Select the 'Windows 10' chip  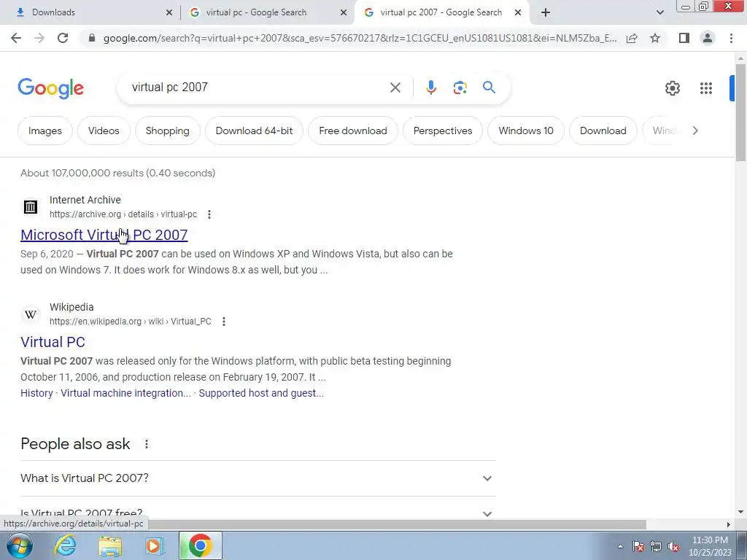pyautogui.click(x=526, y=131)
